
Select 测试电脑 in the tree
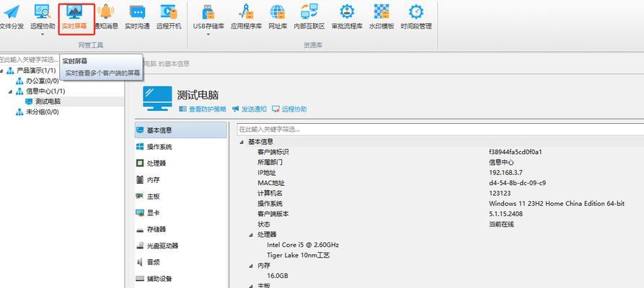(x=48, y=102)
